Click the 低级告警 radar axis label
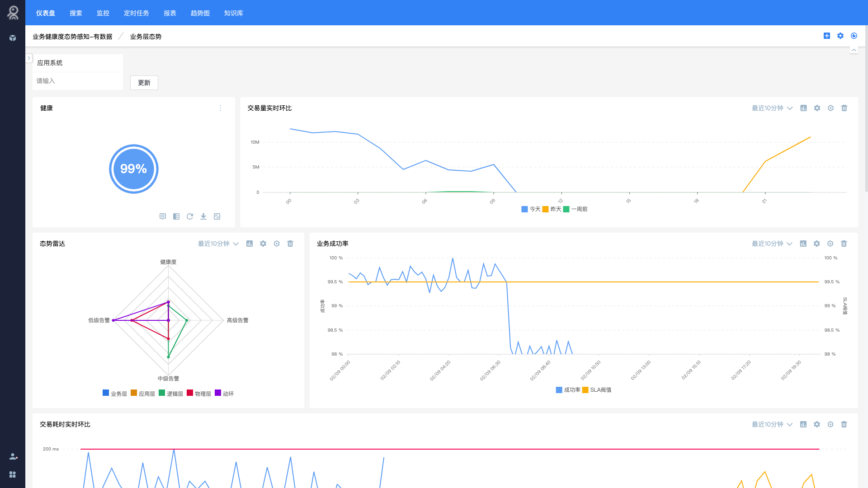Viewport: 868px width, 488px height. [x=99, y=320]
